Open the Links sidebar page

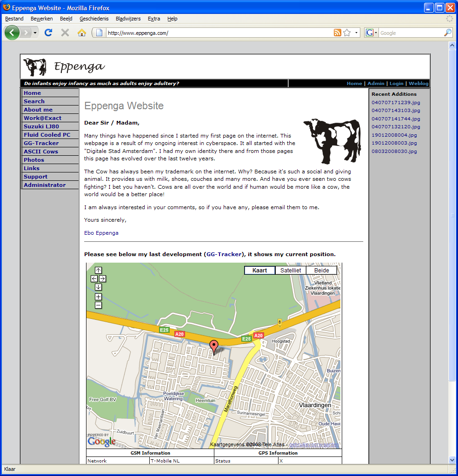tap(32, 168)
